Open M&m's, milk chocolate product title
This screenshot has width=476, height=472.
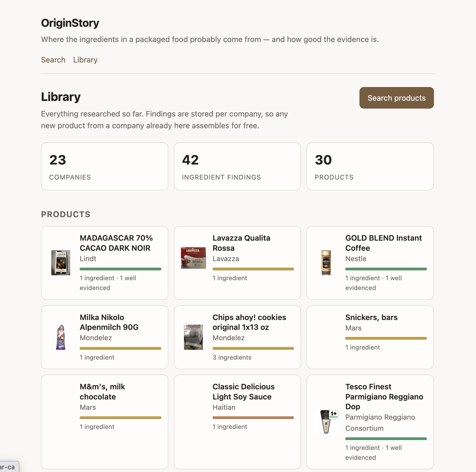pyautogui.click(x=102, y=391)
